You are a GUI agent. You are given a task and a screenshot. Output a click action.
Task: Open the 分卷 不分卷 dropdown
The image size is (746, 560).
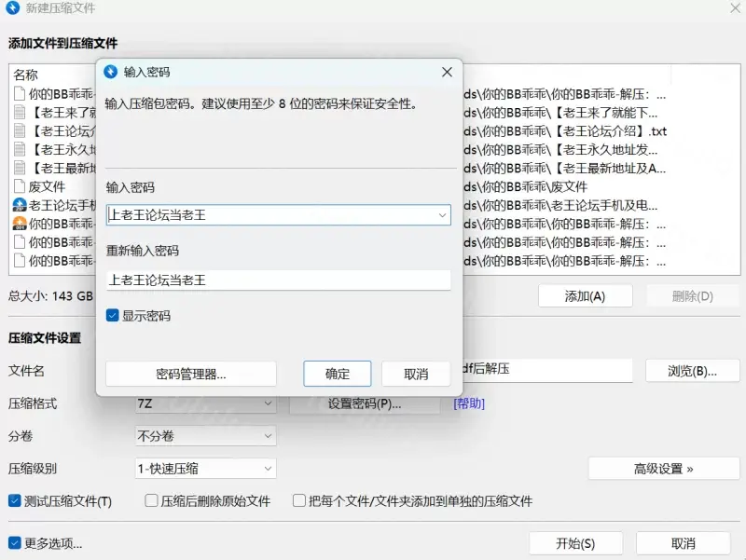point(205,436)
